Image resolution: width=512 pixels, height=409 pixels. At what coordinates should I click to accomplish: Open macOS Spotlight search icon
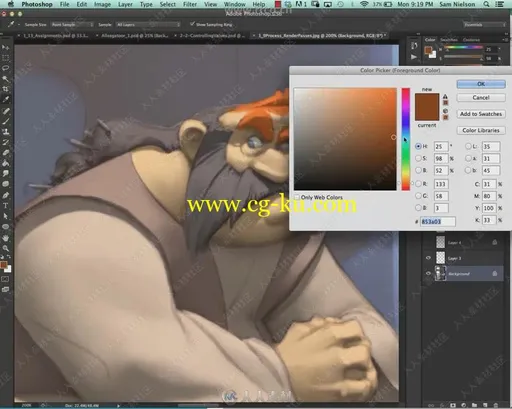[x=486, y=4]
